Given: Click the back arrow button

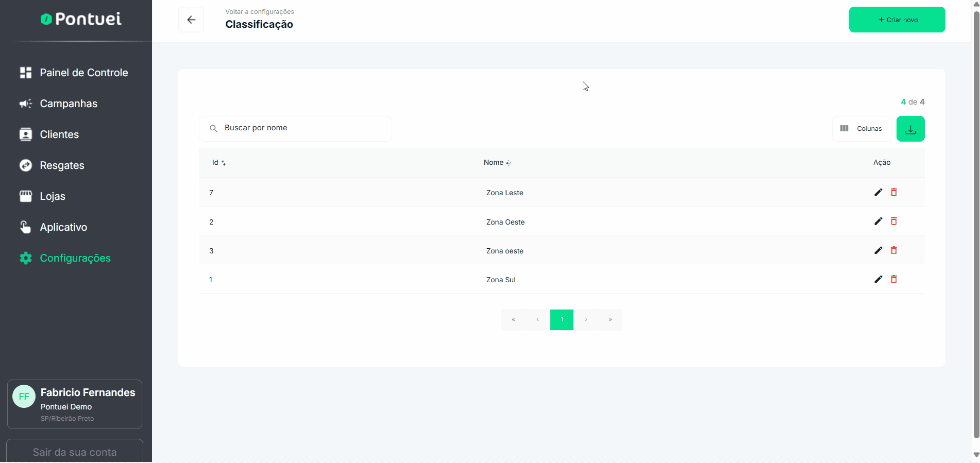Looking at the screenshot, I should 191,20.
